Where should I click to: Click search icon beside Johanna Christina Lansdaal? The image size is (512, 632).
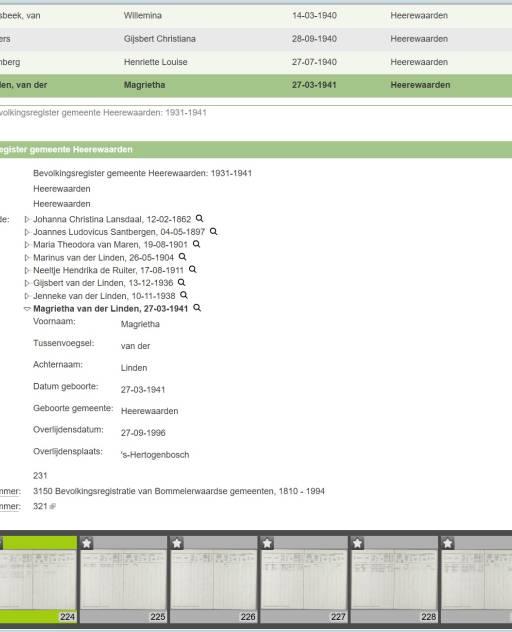click(x=199, y=218)
